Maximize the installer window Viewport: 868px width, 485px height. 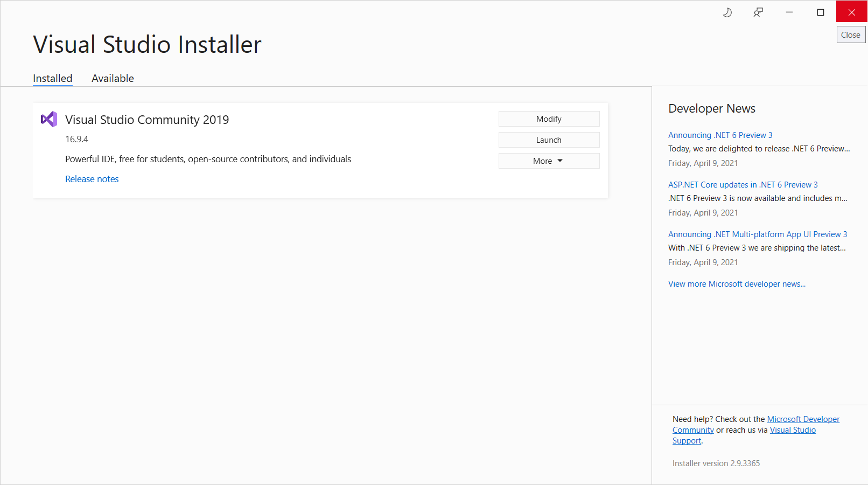[821, 12]
